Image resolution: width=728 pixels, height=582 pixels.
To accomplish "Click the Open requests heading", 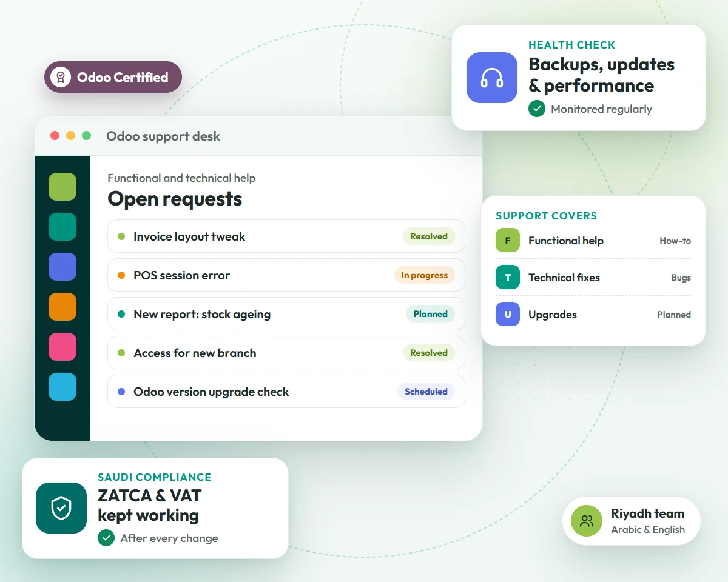I will pos(175,199).
